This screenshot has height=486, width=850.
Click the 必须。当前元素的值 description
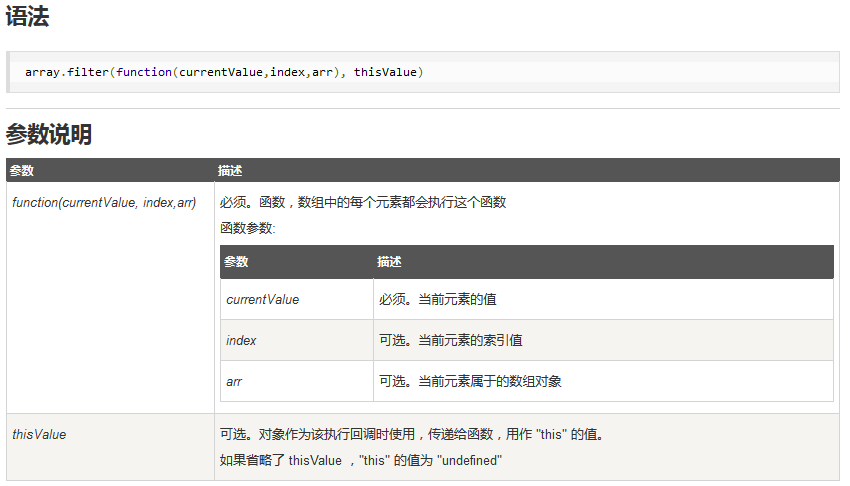437,299
